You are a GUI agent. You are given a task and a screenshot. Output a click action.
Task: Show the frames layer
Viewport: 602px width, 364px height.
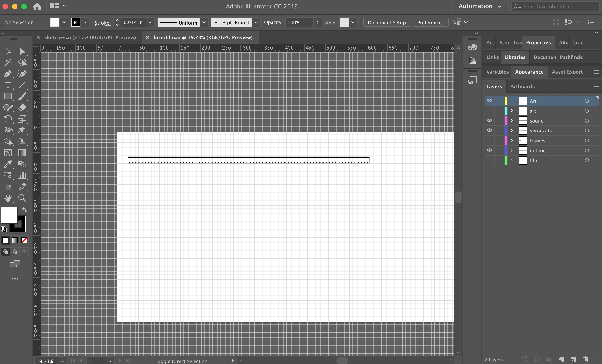(489, 141)
